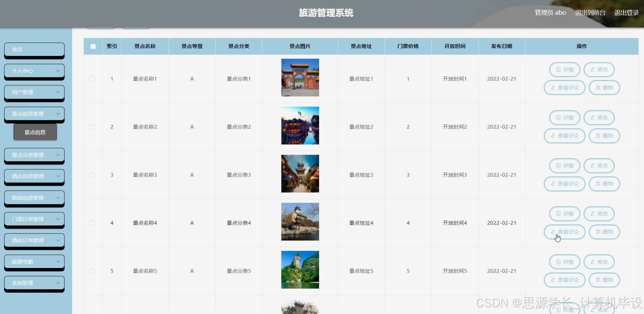The width and height of the screenshot is (644, 314).
Task: Open 详情 for 景点名称3 row
Action: (x=564, y=166)
